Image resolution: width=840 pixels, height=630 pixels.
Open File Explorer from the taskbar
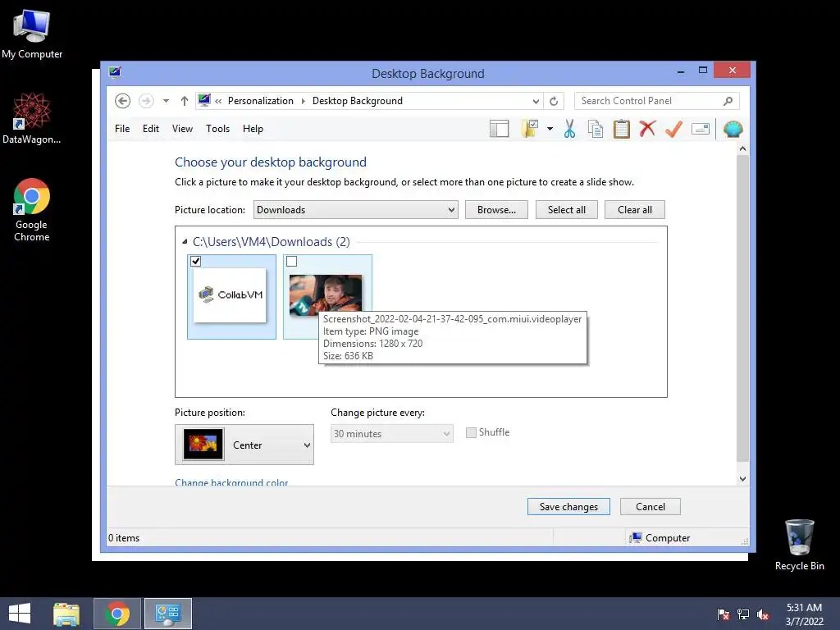pyautogui.click(x=66, y=614)
